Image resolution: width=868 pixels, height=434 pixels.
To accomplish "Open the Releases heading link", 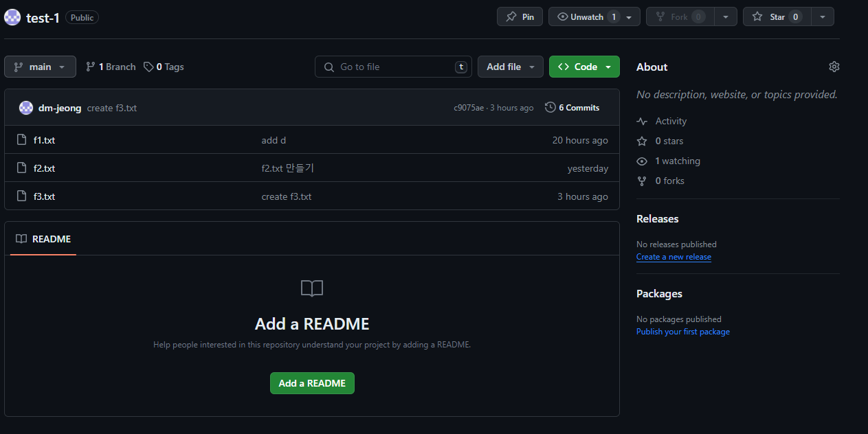I will [x=657, y=218].
